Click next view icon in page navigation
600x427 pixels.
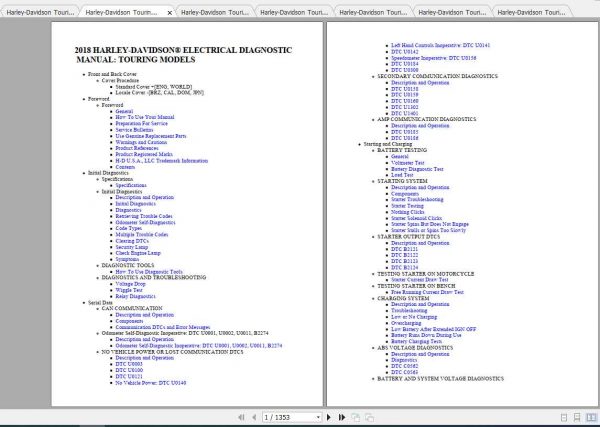point(369,417)
